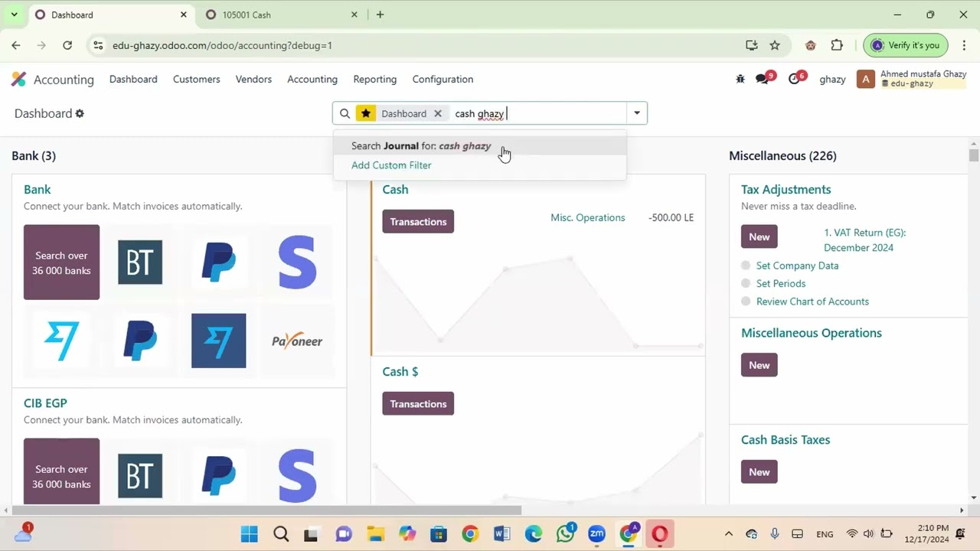The width and height of the screenshot is (980, 551).
Task: Open Misc. Operations link on Cash card
Action: pyautogui.click(x=587, y=217)
